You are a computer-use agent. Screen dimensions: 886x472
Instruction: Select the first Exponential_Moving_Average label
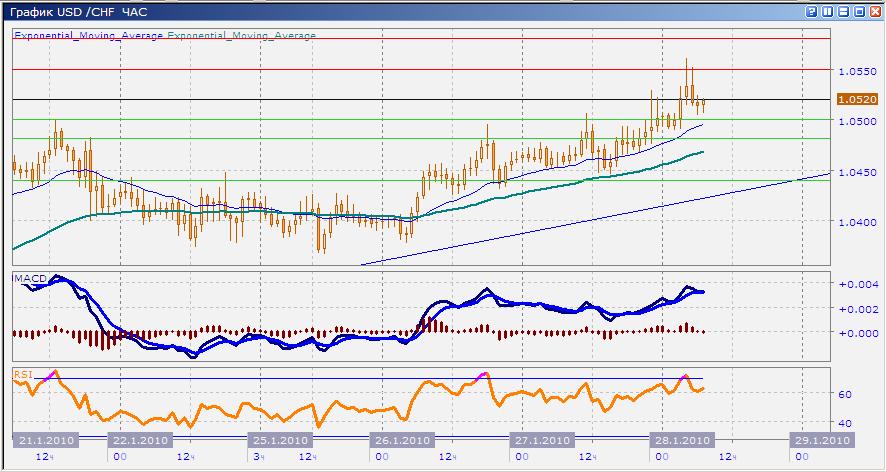point(88,35)
